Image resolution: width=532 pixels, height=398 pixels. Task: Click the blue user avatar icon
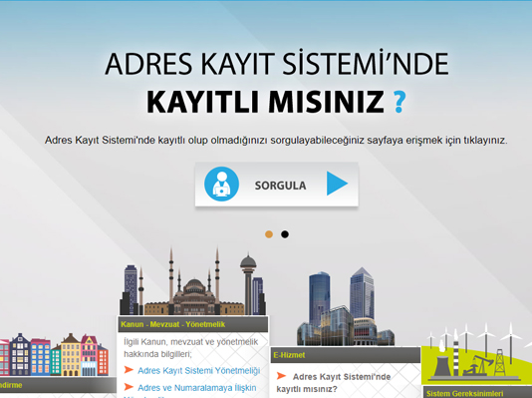(221, 184)
